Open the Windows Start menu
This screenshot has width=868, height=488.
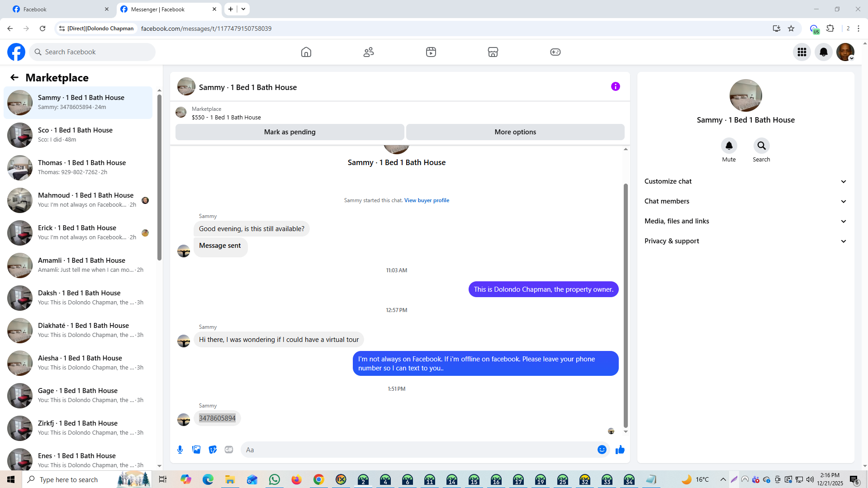(11, 479)
